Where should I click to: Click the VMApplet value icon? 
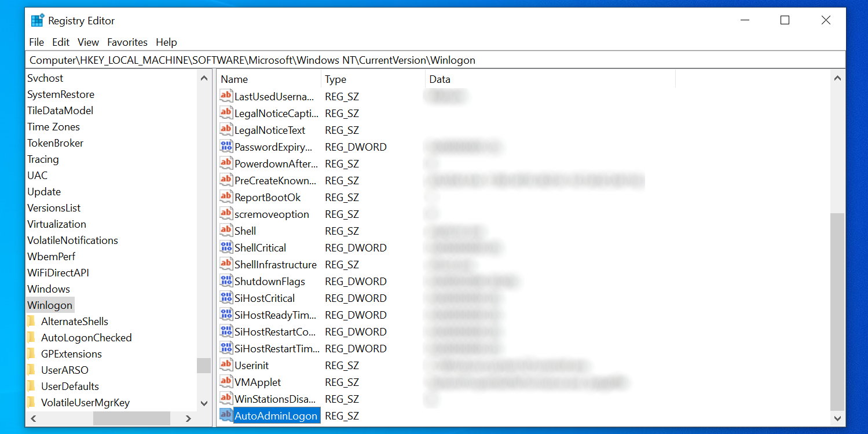[x=226, y=382]
